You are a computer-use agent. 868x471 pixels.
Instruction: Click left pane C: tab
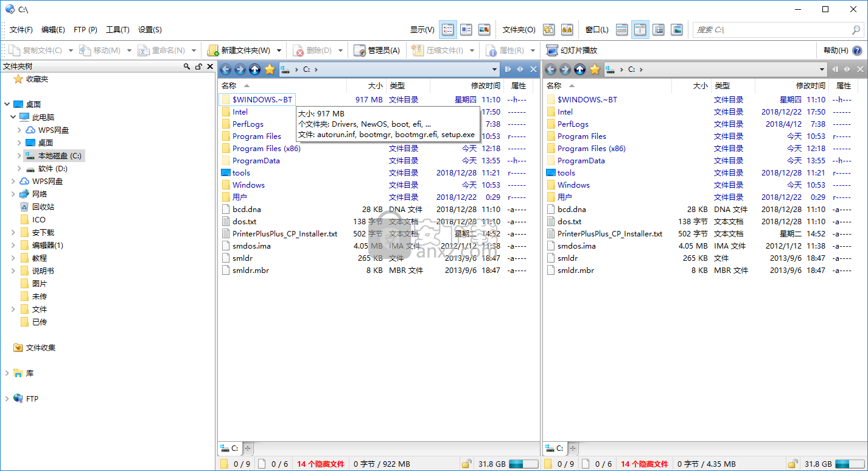tap(231, 448)
